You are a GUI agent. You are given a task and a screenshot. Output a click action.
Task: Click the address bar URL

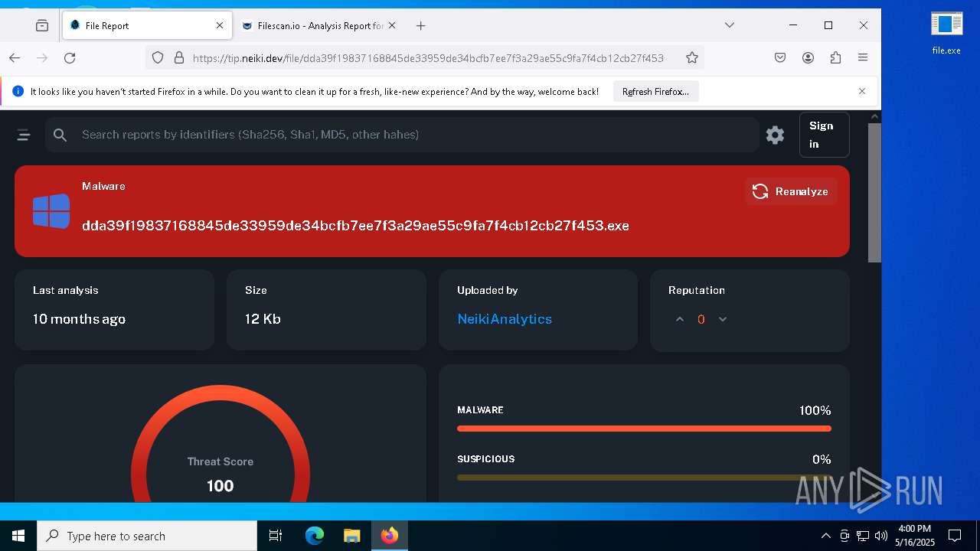428,57
